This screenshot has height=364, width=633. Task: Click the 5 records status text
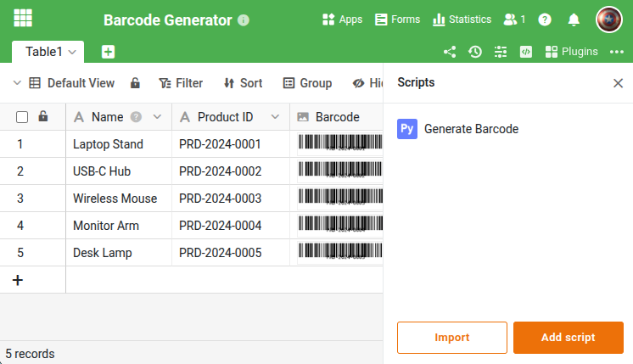coord(30,354)
